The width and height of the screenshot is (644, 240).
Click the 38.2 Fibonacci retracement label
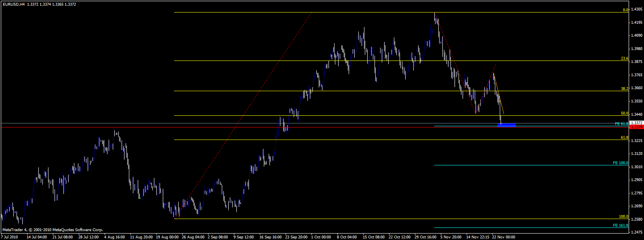[624, 89]
